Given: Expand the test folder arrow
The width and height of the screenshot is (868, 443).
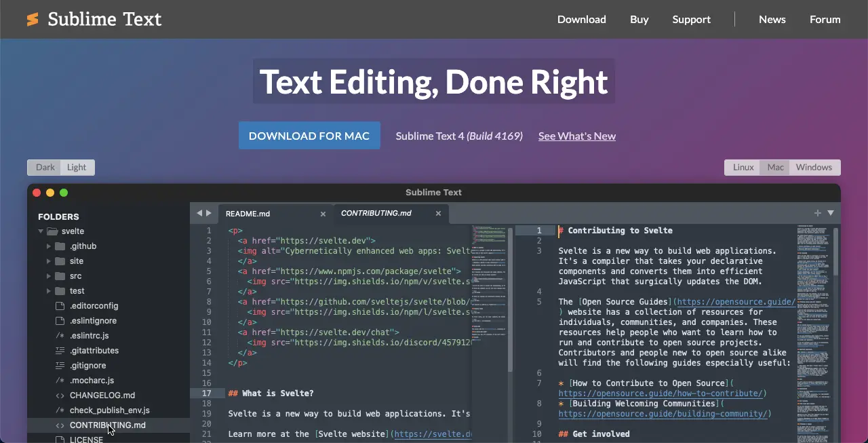Looking at the screenshot, I should pyautogui.click(x=49, y=291).
